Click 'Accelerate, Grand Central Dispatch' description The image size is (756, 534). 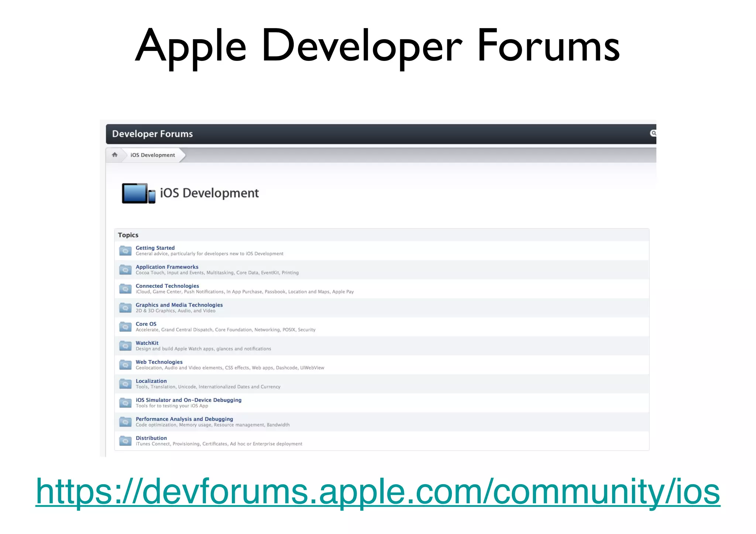225,330
